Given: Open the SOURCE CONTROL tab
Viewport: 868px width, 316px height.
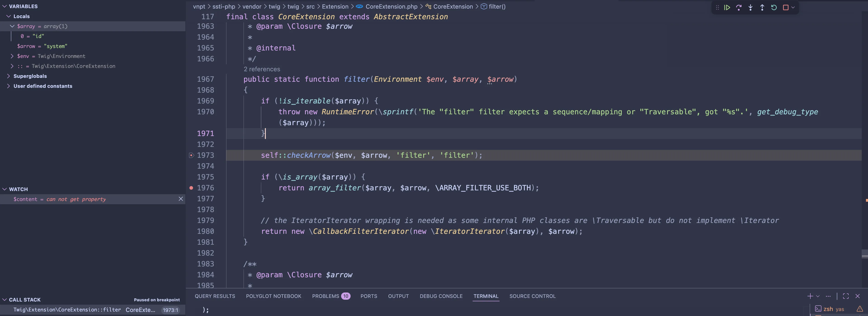Looking at the screenshot, I should (532, 296).
